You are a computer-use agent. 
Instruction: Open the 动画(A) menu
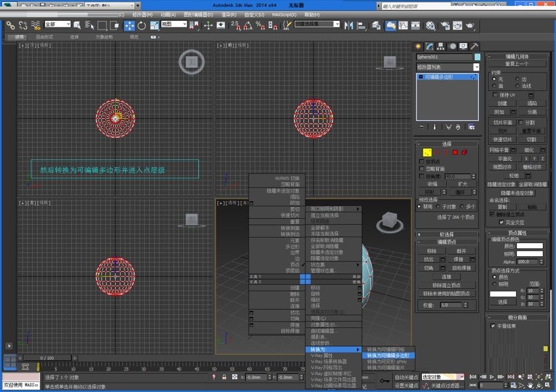(x=168, y=14)
